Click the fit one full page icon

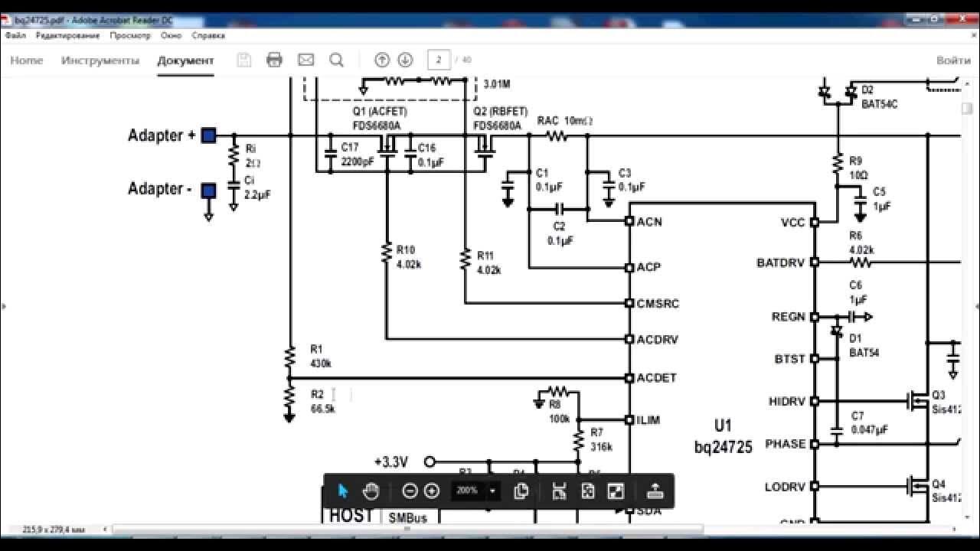pyautogui.click(x=587, y=491)
